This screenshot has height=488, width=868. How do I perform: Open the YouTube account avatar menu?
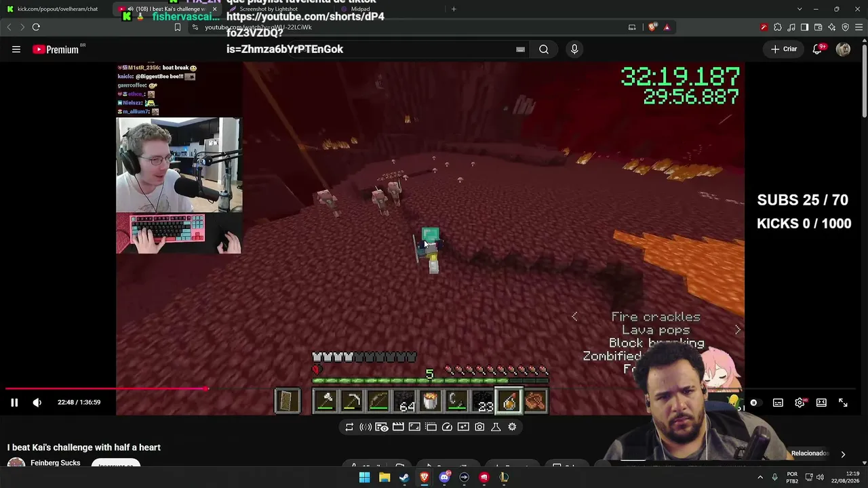[843, 49]
